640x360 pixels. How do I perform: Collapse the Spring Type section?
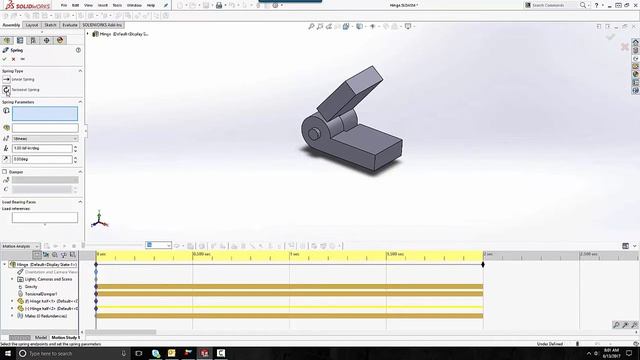(x=80, y=71)
